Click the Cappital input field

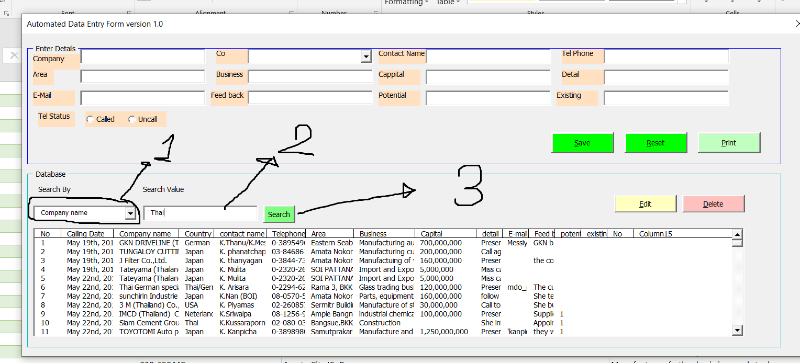coord(488,77)
